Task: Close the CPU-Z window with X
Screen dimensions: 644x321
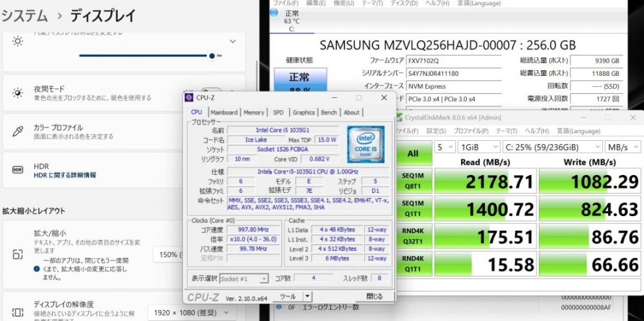Action: click(x=384, y=98)
